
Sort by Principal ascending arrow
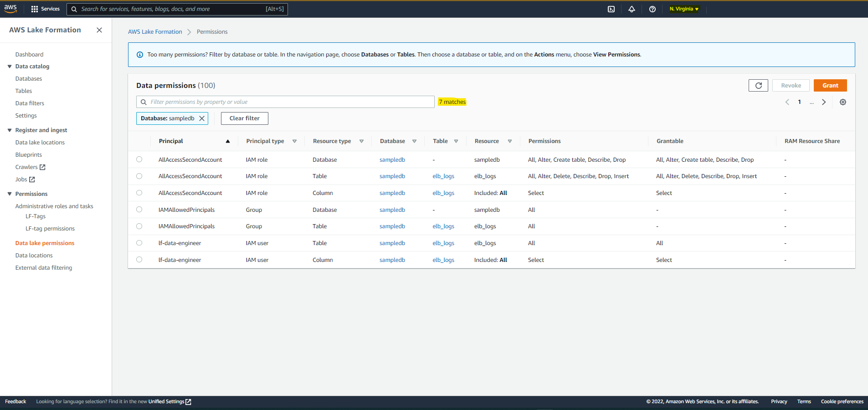point(228,141)
